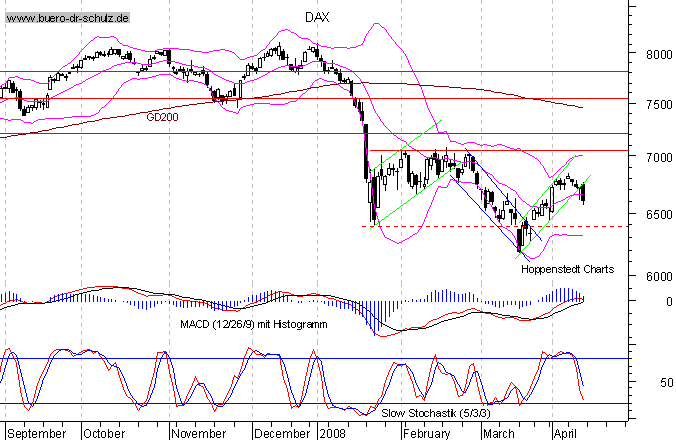The width and height of the screenshot is (676, 440).
Task: Click the Slow Stochastik (5/3/3) label
Action: [436, 411]
